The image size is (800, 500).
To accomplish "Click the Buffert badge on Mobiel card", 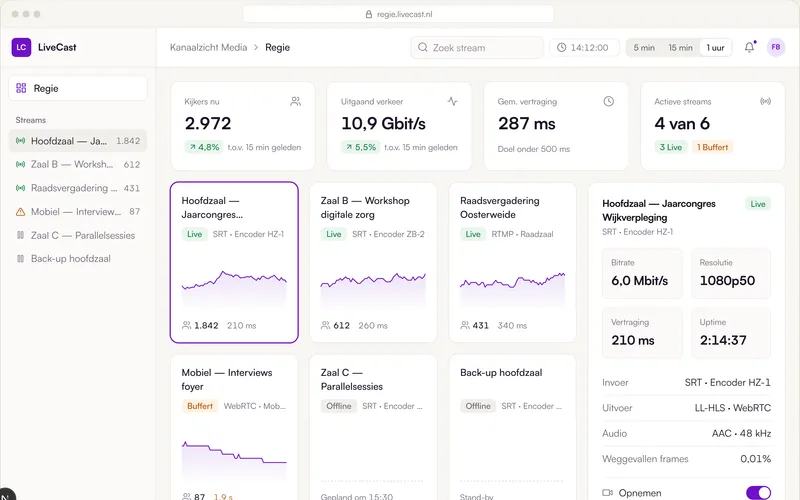I will [x=199, y=406].
